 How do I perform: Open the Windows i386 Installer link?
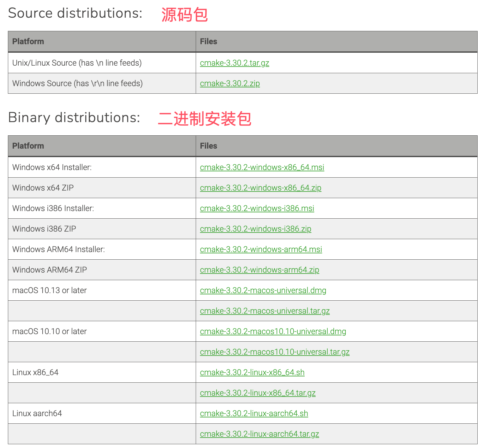coord(257,208)
